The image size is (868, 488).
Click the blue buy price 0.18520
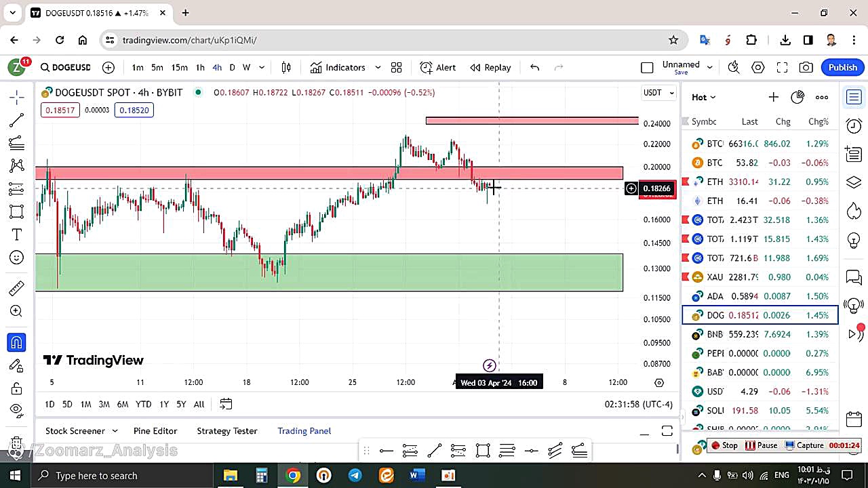(134, 110)
